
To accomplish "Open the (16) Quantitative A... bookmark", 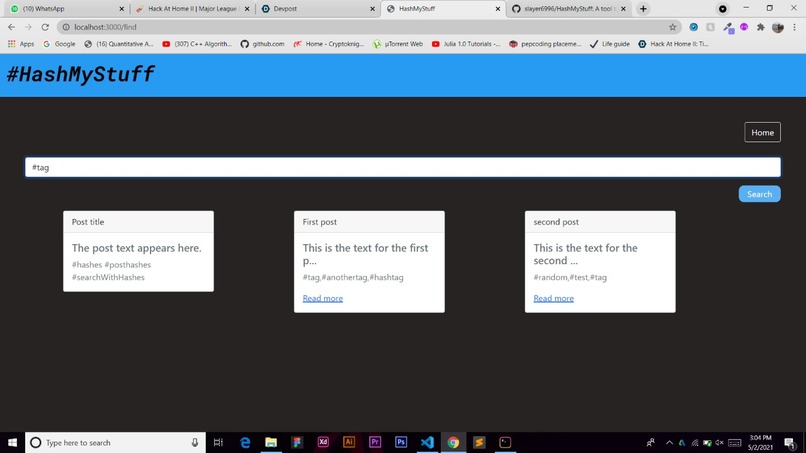I will (119, 44).
